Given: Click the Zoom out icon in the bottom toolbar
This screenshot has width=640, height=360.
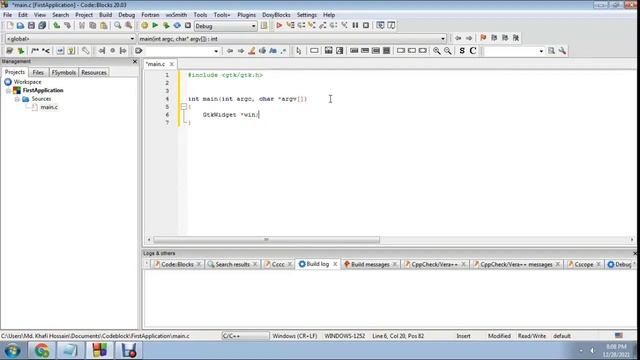Looking at the screenshot, I should tap(448, 51).
